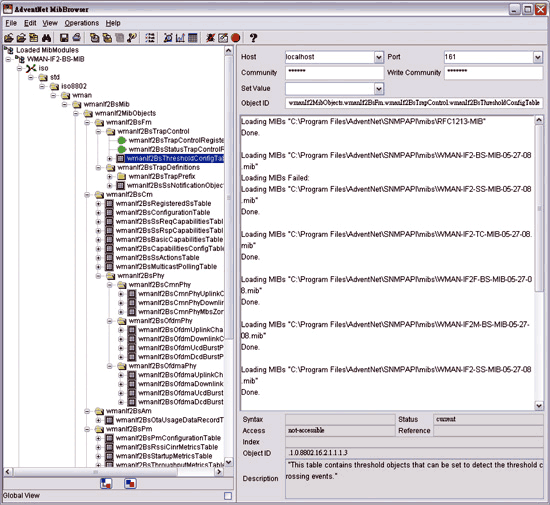Select the wmanIf2BsCmnPhy tree node
Image resolution: width=550 pixels, height=505 pixels.
tap(160, 284)
